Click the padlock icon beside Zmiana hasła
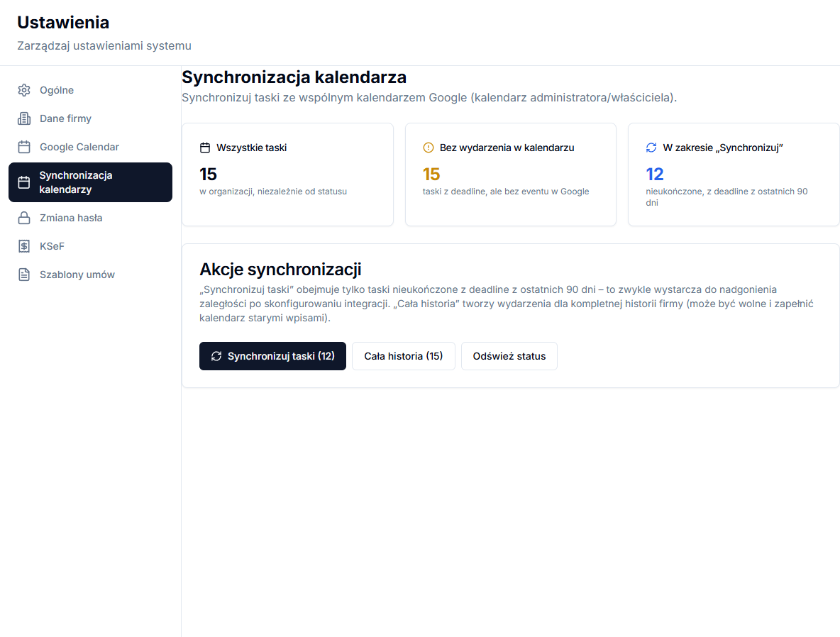 pos(24,218)
